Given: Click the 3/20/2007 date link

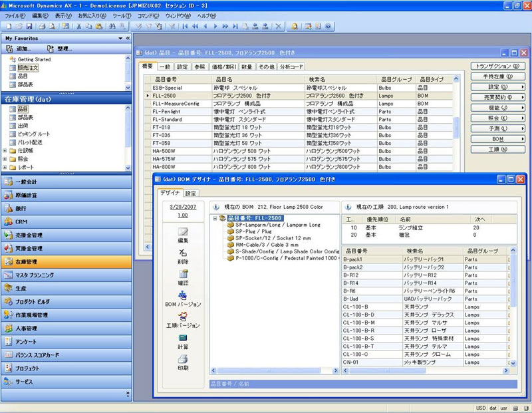Looking at the screenshot, I should (183, 207).
